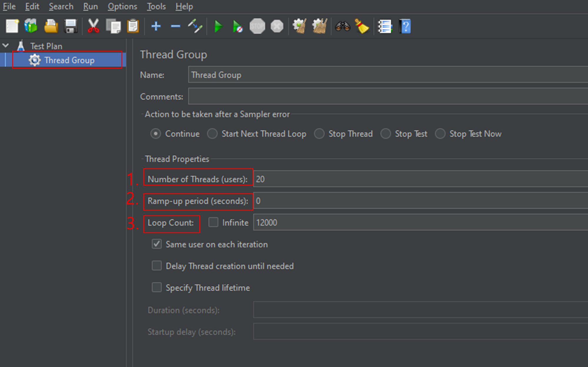588x367 pixels.
Task: Click the Function Helper list icon
Action: [385, 26]
